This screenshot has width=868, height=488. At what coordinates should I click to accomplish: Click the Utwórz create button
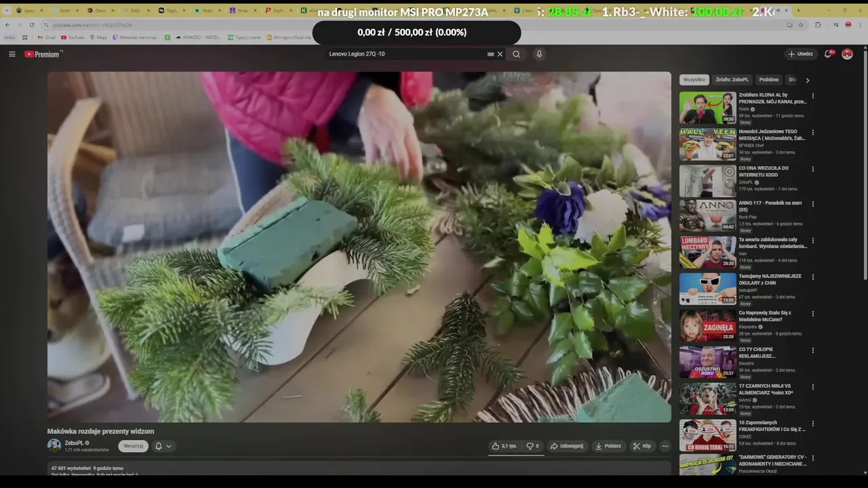coord(800,54)
